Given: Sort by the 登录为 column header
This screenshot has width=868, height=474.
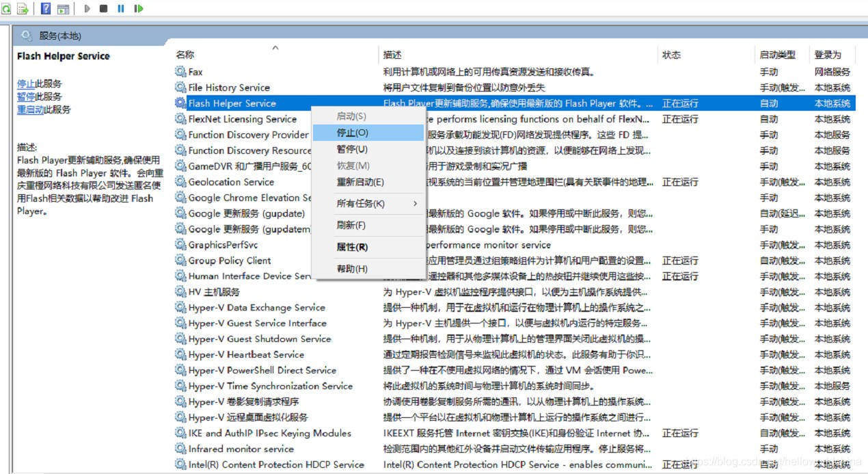Looking at the screenshot, I should pyautogui.click(x=828, y=55).
